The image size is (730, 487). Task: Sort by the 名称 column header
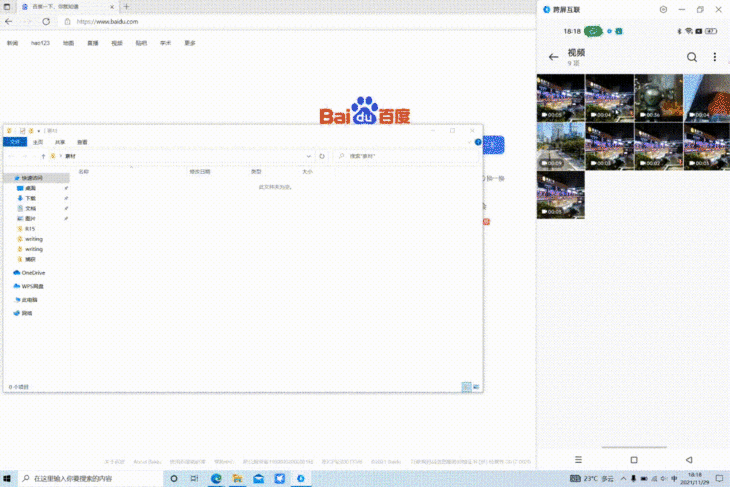pos(84,172)
